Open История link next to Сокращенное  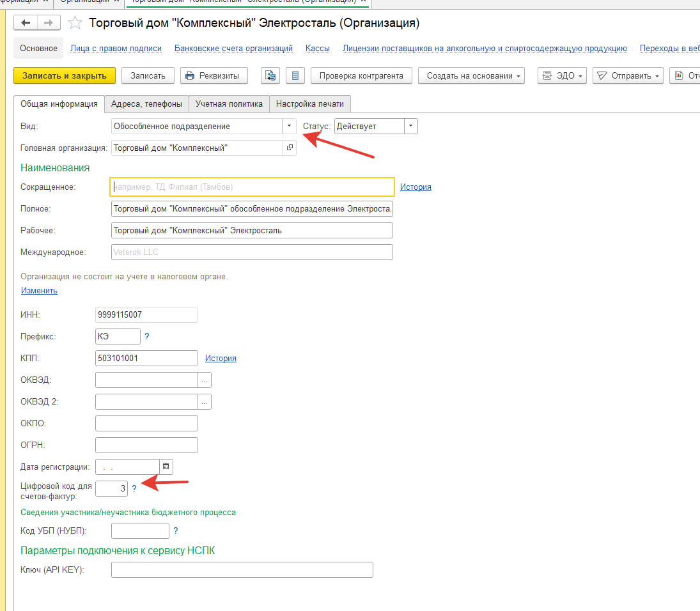tap(416, 187)
